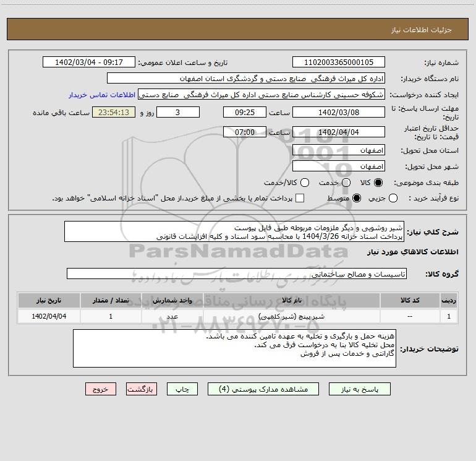Click the تاریخ نیاز column header
Screen dimensions: 476x461
(x=49, y=300)
